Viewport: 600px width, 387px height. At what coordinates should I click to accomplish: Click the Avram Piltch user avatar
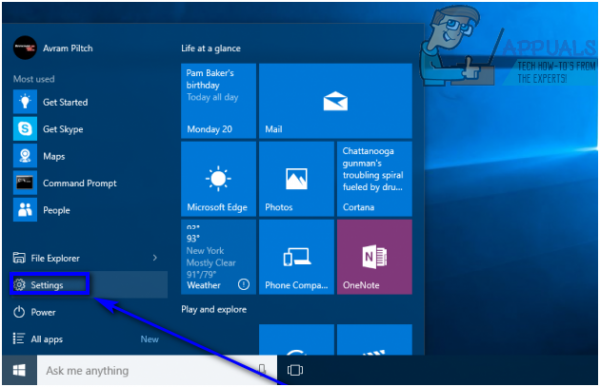point(25,48)
